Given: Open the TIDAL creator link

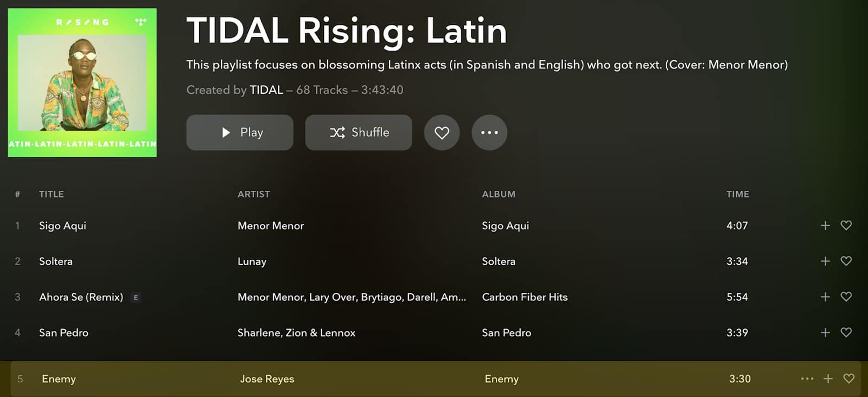Looking at the screenshot, I should (x=266, y=90).
